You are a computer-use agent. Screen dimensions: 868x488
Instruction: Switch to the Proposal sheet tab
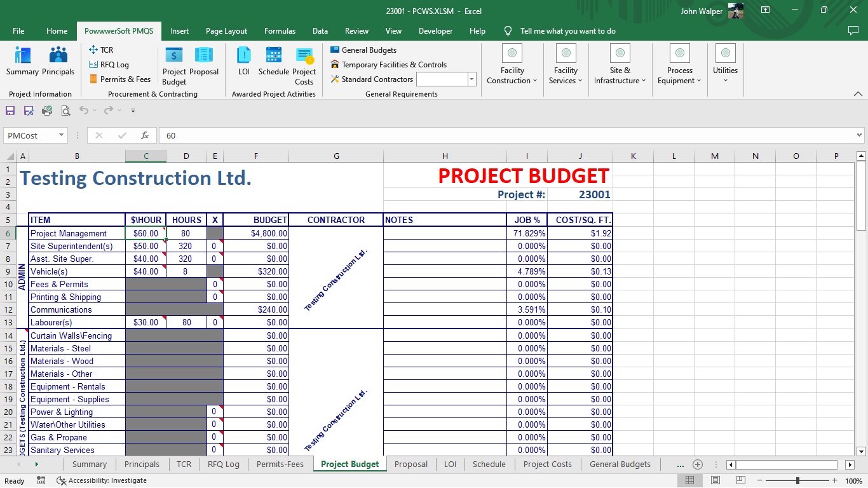click(410, 464)
